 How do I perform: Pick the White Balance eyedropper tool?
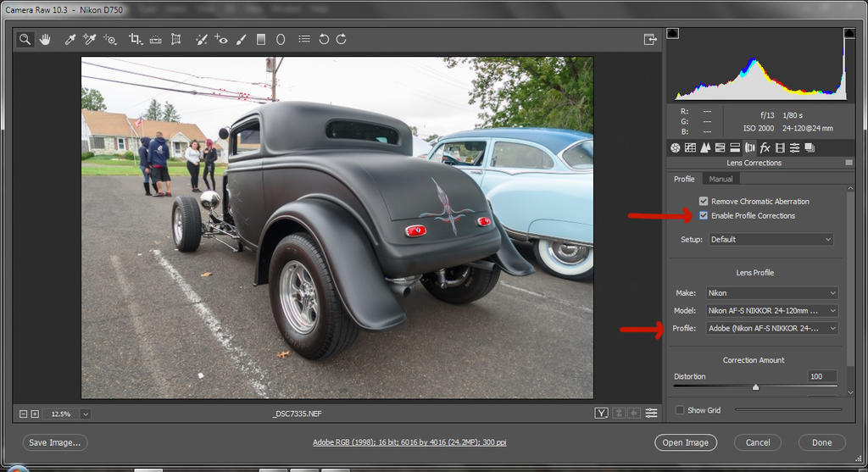point(70,39)
